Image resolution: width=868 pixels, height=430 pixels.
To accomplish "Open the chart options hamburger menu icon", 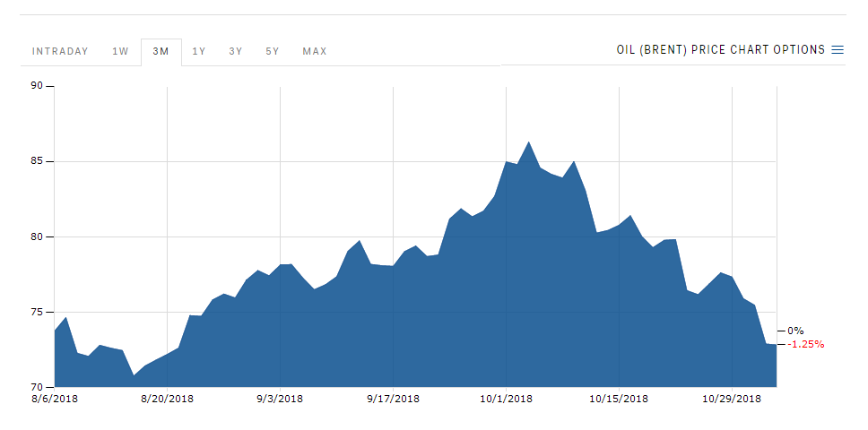I will [x=838, y=50].
